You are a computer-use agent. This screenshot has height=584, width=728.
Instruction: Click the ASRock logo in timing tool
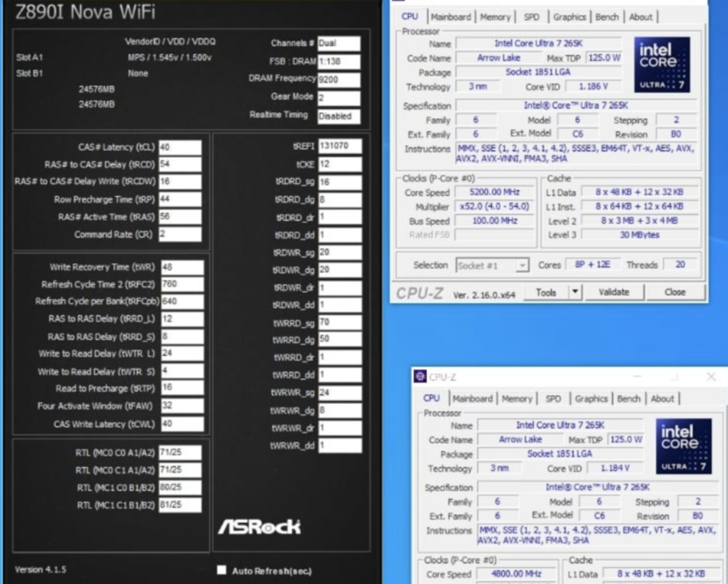(259, 527)
